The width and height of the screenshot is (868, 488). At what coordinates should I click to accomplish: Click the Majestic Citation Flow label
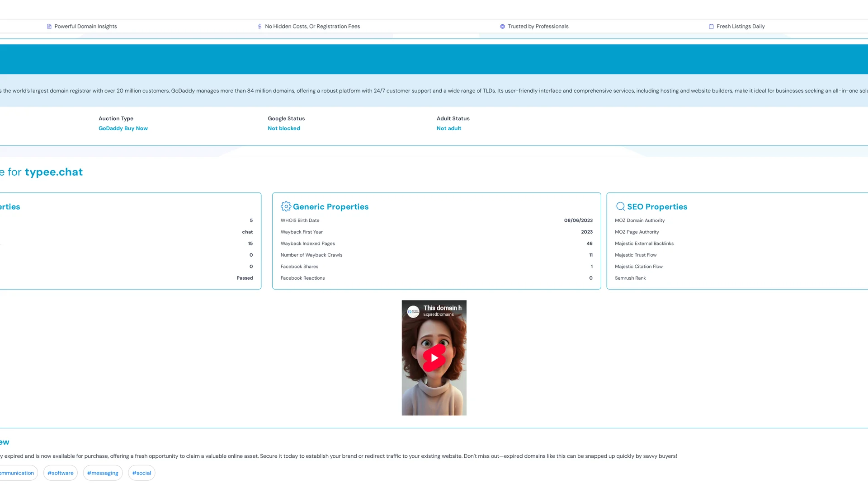click(639, 267)
